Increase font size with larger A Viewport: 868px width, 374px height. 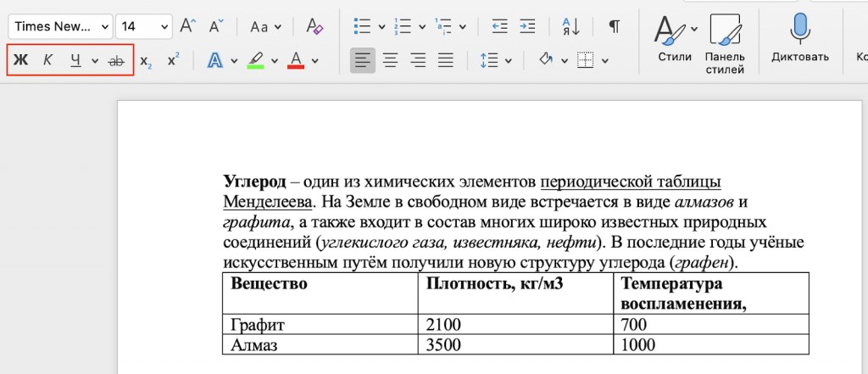pyautogui.click(x=189, y=26)
